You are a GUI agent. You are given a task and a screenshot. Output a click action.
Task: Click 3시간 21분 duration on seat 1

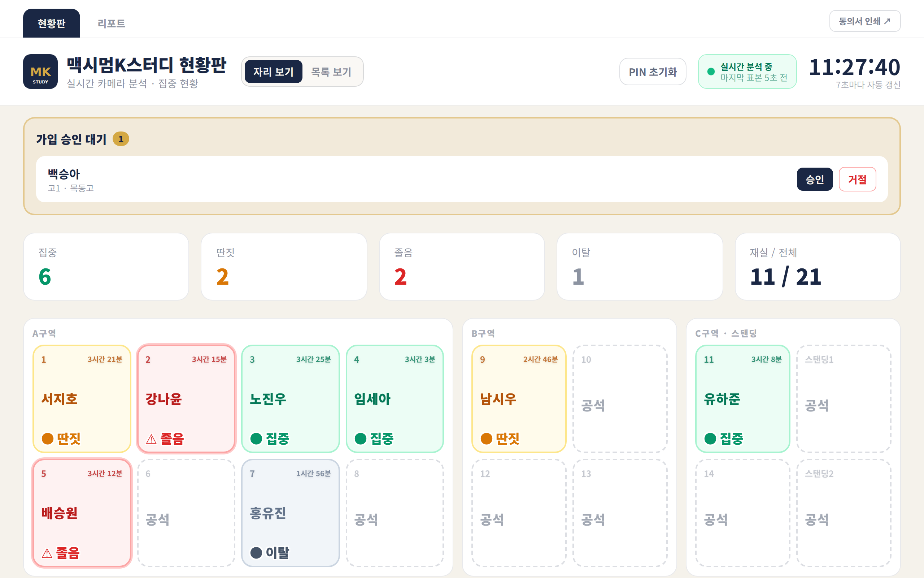pos(105,359)
